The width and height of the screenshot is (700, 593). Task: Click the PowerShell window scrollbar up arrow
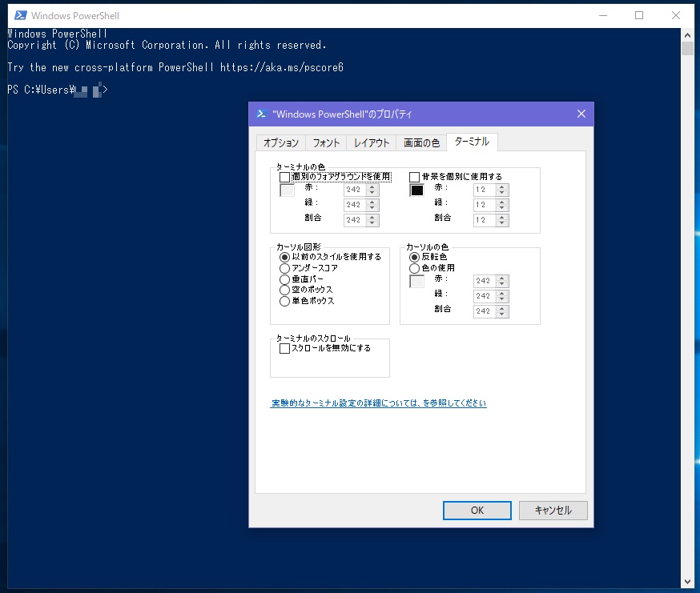click(x=687, y=34)
